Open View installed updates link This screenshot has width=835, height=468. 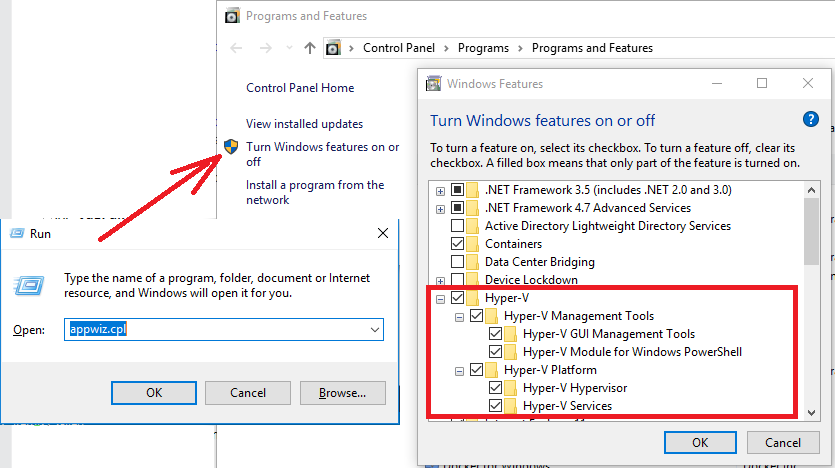304,124
